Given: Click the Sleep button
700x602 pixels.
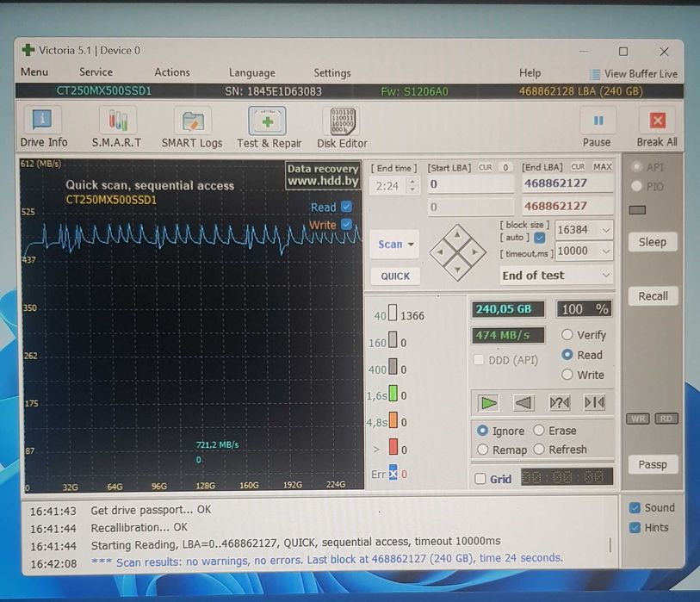Looking at the screenshot, I should [x=653, y=242].
